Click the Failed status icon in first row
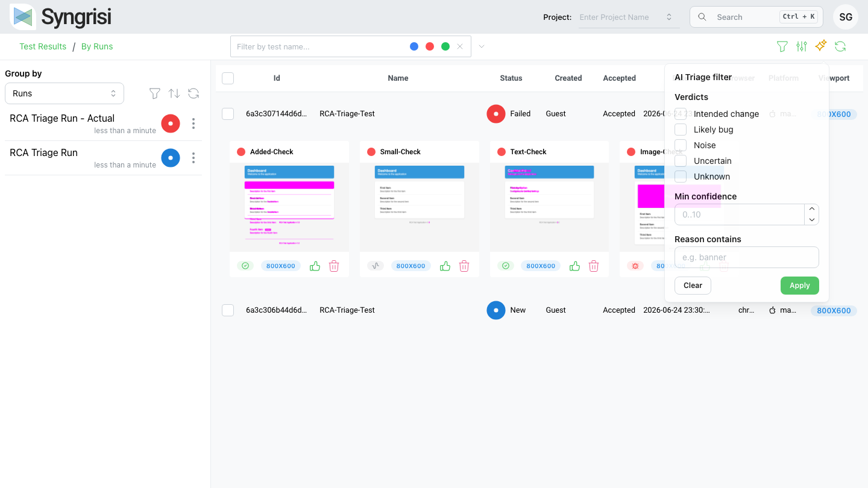Screen dimensions: 868x488 click(x=496, y=114)
